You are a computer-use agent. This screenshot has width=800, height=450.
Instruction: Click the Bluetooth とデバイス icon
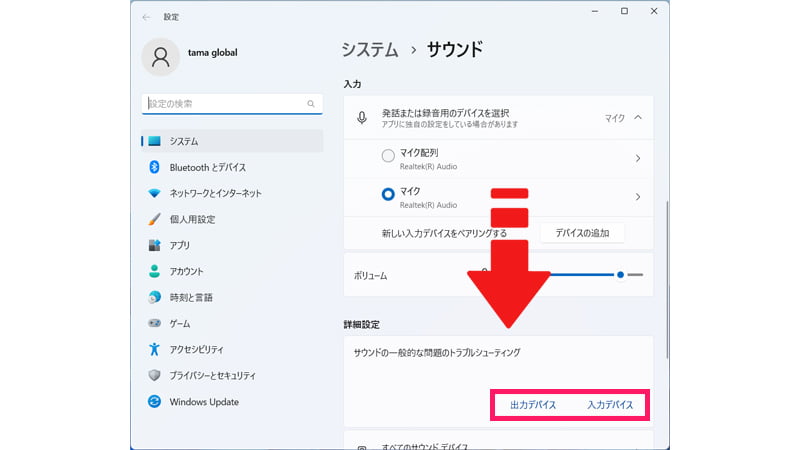click(154, 167)
